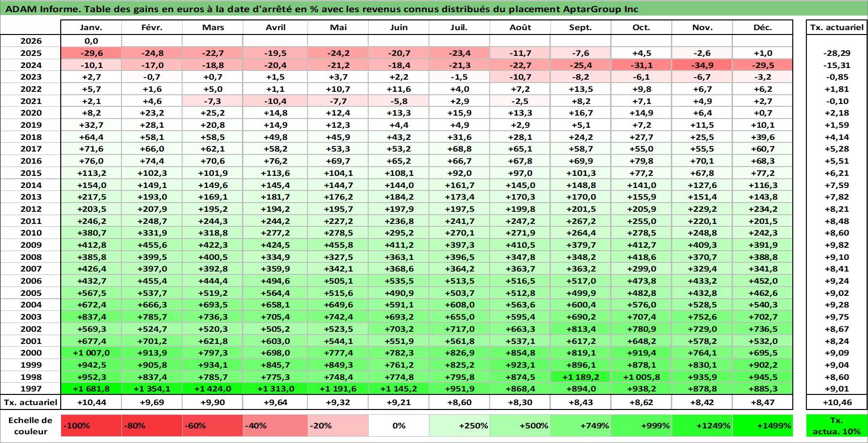
Task: Click the +1249% color scale swatch
Action: click(x=702, y=426)
